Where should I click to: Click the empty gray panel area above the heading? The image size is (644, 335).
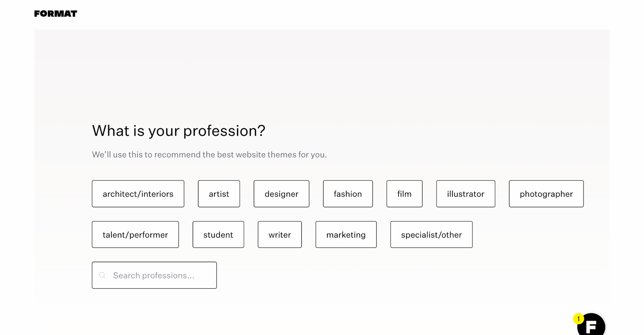[322, 74]
